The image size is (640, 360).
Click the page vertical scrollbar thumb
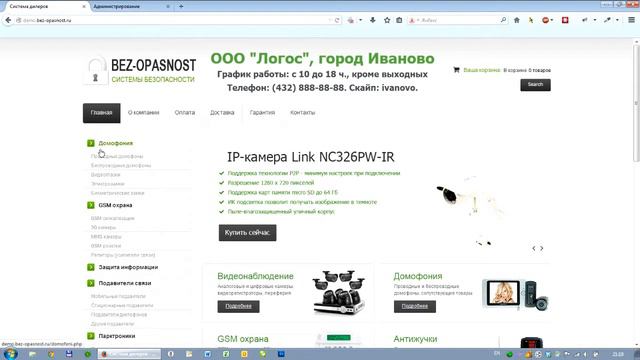coord(636,102)
